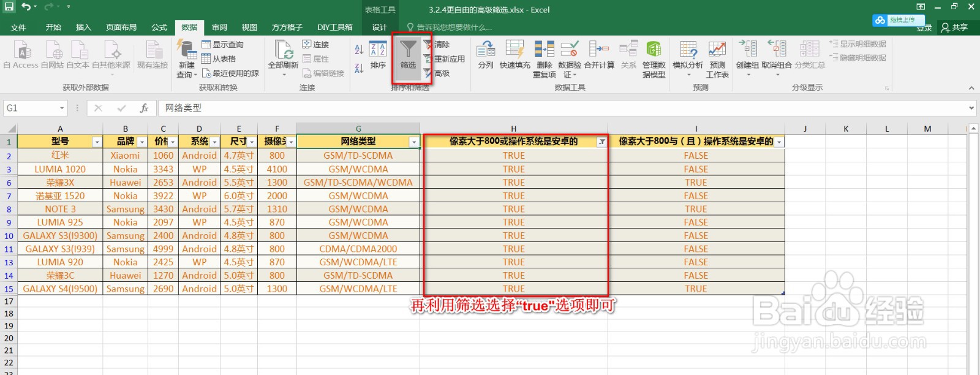This screenshot has width=980, height=375.
Task: Expand the formula bar
Action: point(971,108)
